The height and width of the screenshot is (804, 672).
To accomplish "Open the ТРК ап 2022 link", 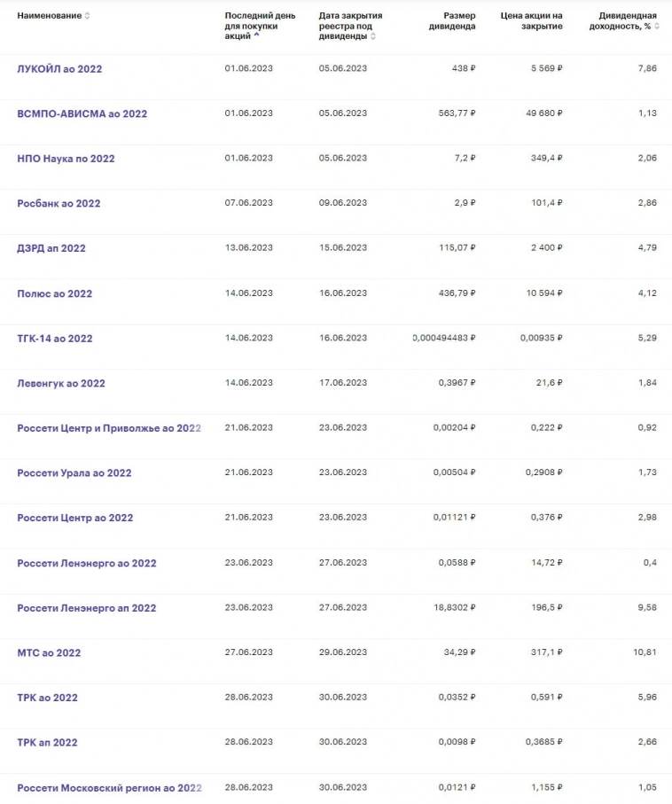I will point(47,743).
